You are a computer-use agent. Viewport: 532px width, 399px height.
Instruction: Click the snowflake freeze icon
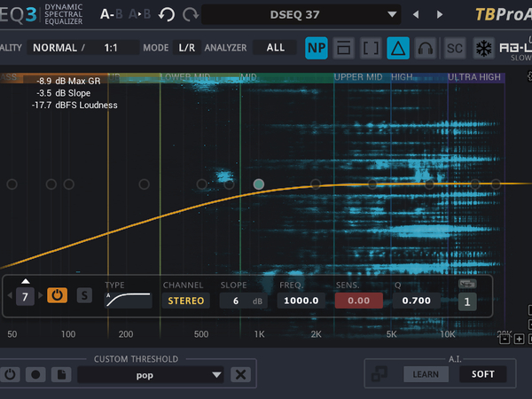[x=484, y=48]
